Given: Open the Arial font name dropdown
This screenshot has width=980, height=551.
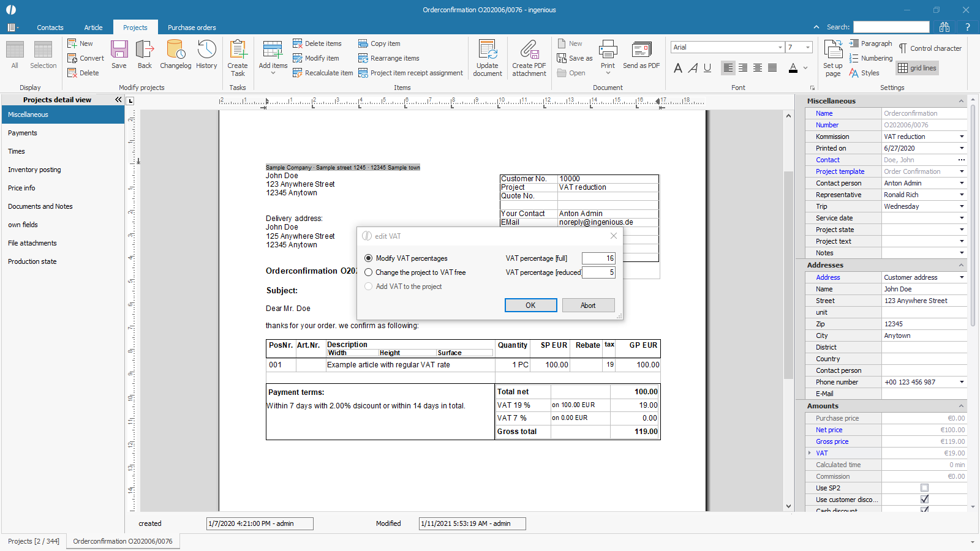Looking at the screenshot, I should click(780, 47).
